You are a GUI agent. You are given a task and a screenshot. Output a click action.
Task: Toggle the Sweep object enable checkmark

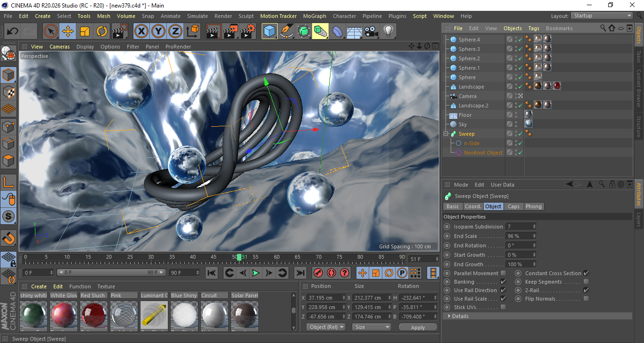(520, 134)
